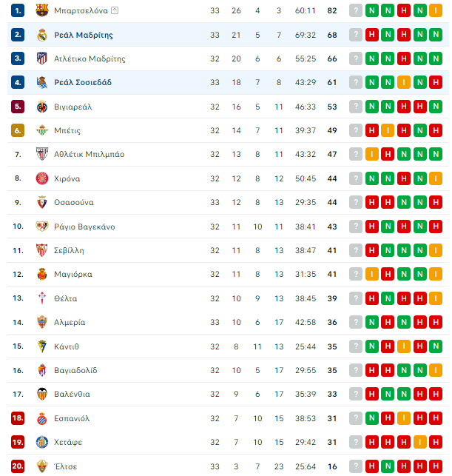Select the Athletic Bilbao crest icon
Viewport: 452px width, 476px height.
pyautogui.click(x=42, y=154)
